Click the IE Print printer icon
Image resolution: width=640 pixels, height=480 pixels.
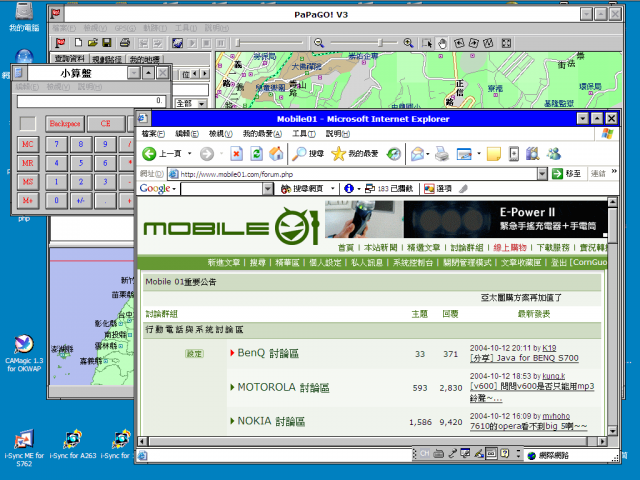(x=442, y=154)
